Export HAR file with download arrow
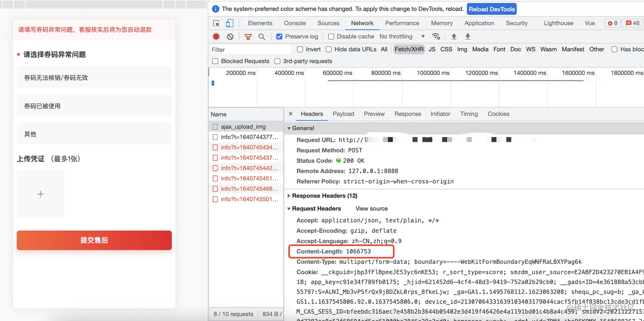This screenshot has width=644, height=321. (x=468, y=37)
